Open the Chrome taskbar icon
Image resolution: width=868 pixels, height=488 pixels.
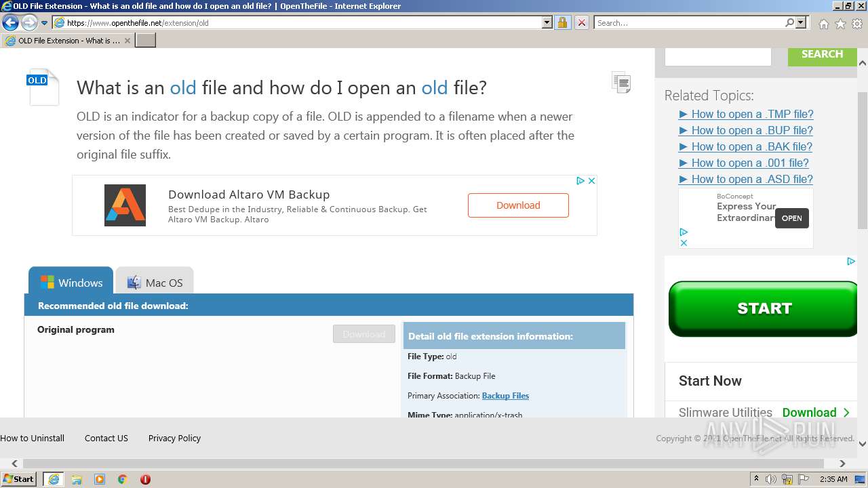[123, 479]
